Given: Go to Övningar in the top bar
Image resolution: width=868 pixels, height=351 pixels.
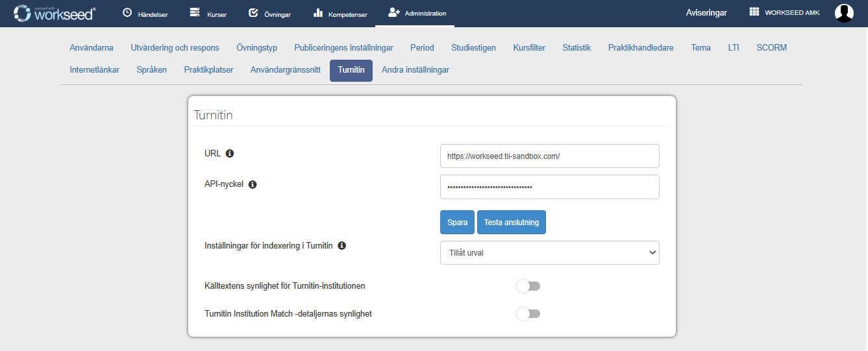Looking at the screenshot, I should coord(269,14).
